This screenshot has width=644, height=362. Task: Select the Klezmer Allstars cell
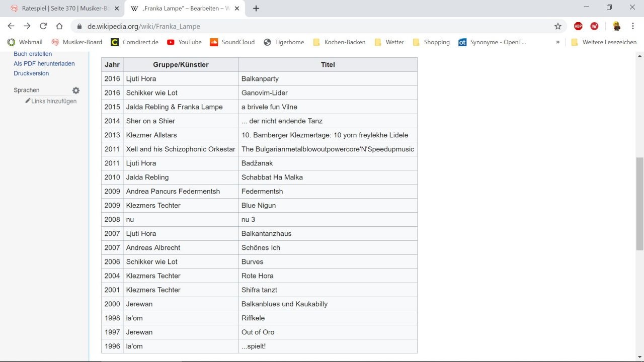[181, 135]
